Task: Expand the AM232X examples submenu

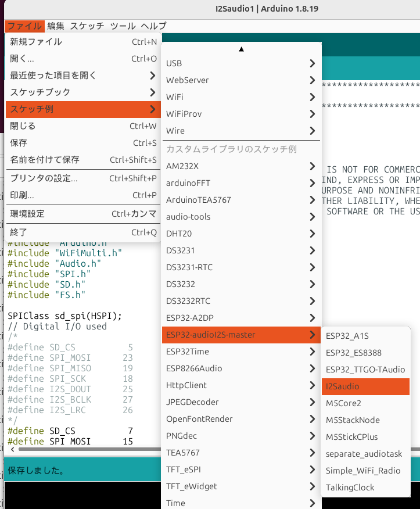Action: coord(241,166)
